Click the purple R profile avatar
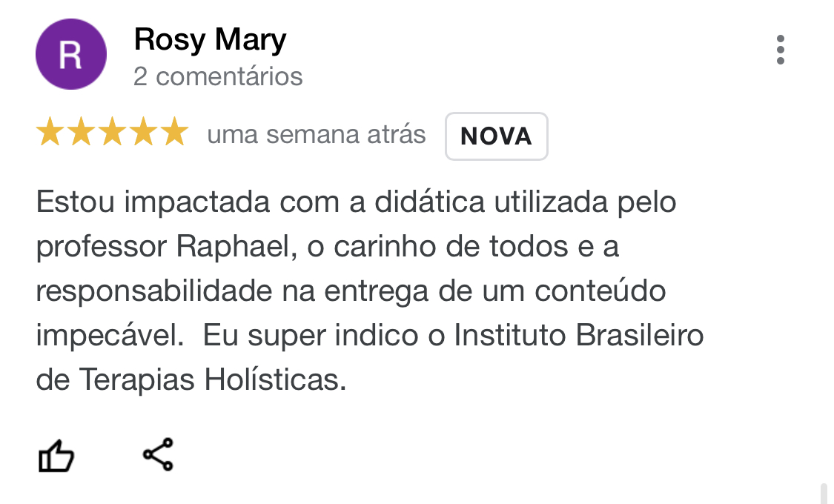 [70, 55]
